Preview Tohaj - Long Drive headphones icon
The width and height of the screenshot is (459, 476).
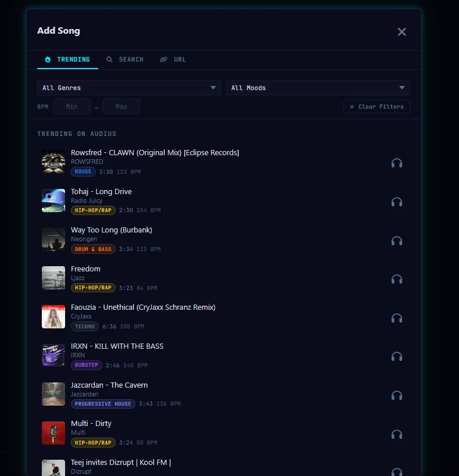(396, 202)
